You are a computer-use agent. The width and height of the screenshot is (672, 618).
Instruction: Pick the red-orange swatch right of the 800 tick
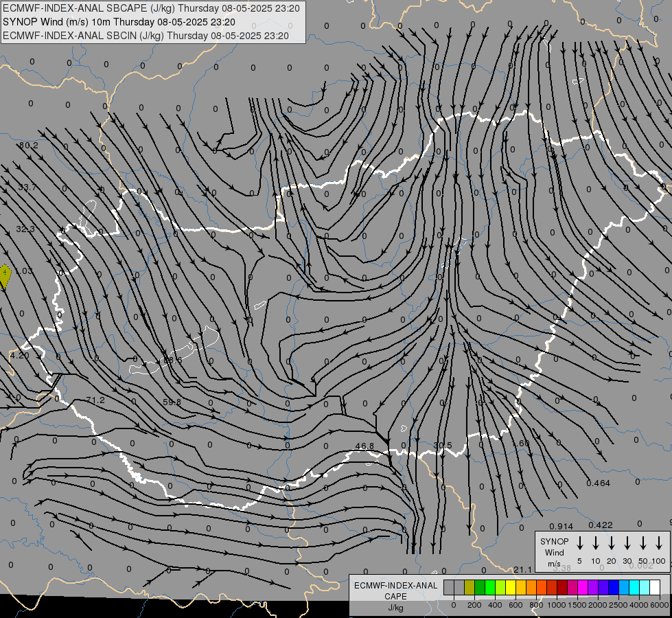542,587
